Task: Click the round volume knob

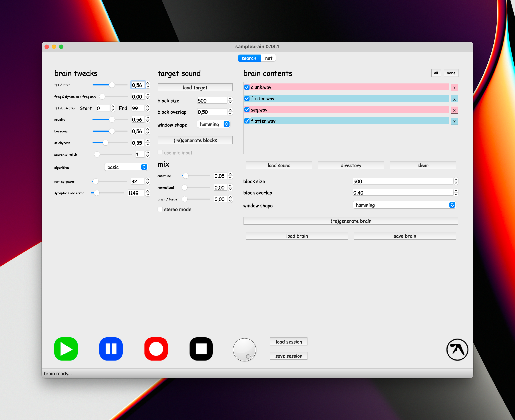Action: point(244,349)
